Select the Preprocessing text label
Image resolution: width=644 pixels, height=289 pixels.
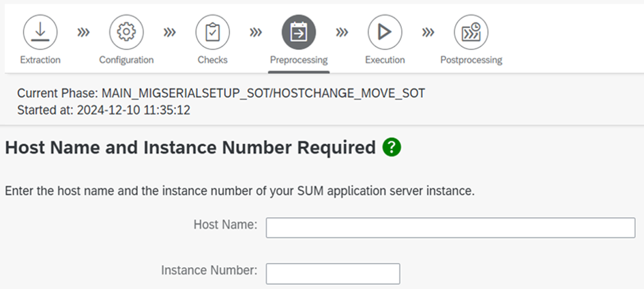point(299,60)
